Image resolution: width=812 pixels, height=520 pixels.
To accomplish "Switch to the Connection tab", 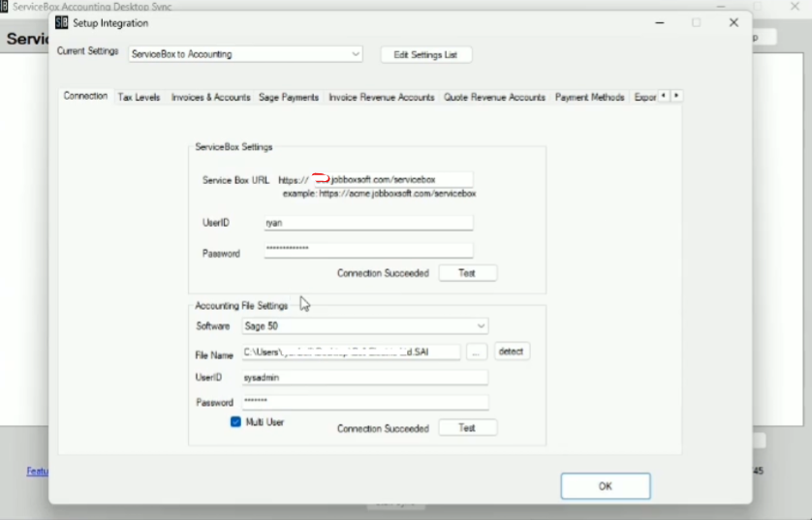I will (x=85, y=96).
